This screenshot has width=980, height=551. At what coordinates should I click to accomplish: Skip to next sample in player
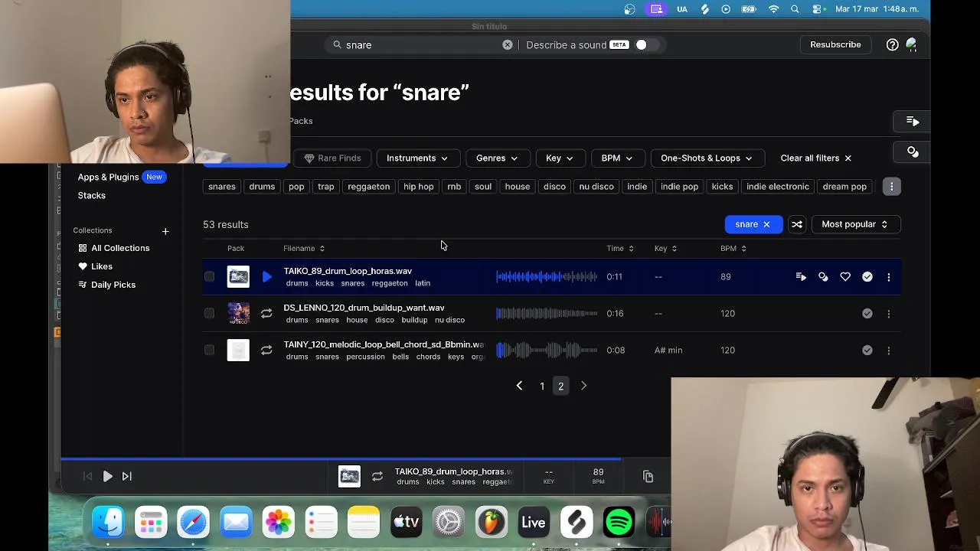point(127,477)
